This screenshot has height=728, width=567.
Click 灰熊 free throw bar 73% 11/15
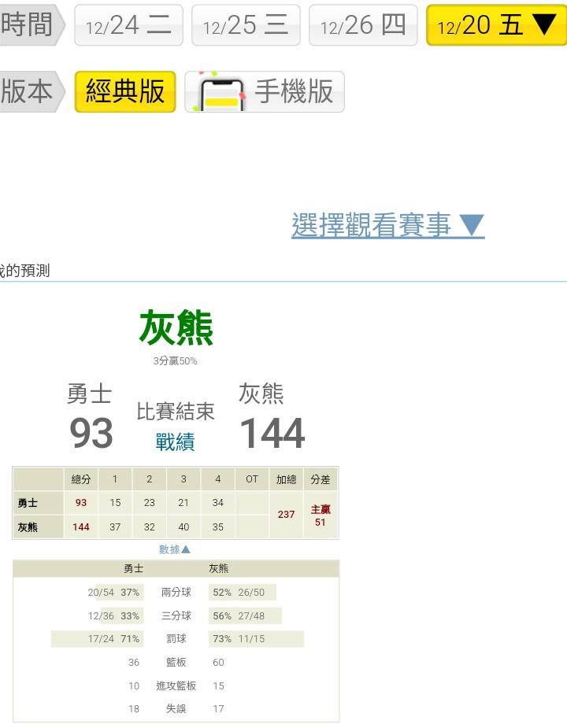pyautogui.click(x=256, y=639)
